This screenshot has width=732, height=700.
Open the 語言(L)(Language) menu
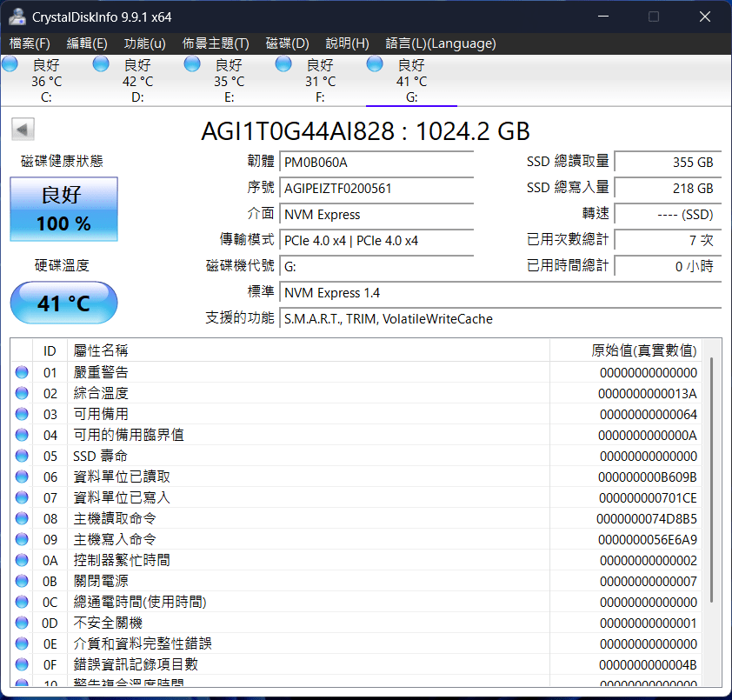pyautogui.click(x=441, y=43)
